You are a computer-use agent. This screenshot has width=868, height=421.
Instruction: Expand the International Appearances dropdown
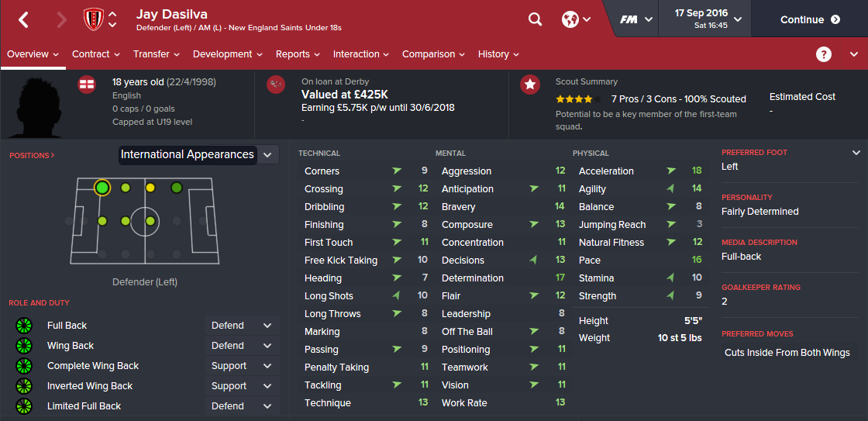(x=267, y=154)
